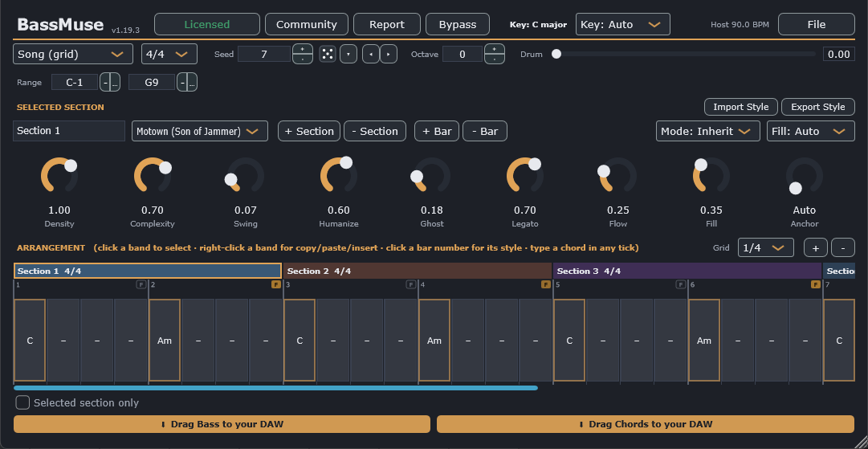Click bar number 6 for its style

pyautogui.click(x=692, y=284)
